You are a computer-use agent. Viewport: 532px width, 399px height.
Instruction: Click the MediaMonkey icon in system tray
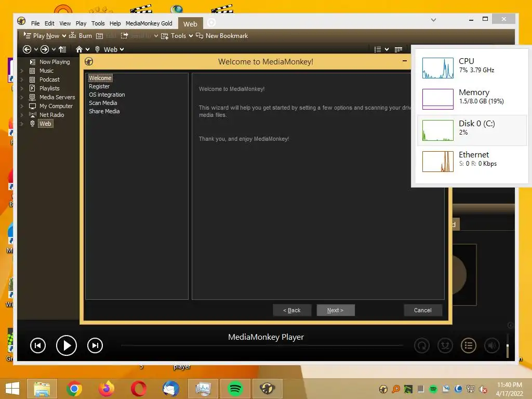pos(383,389)
